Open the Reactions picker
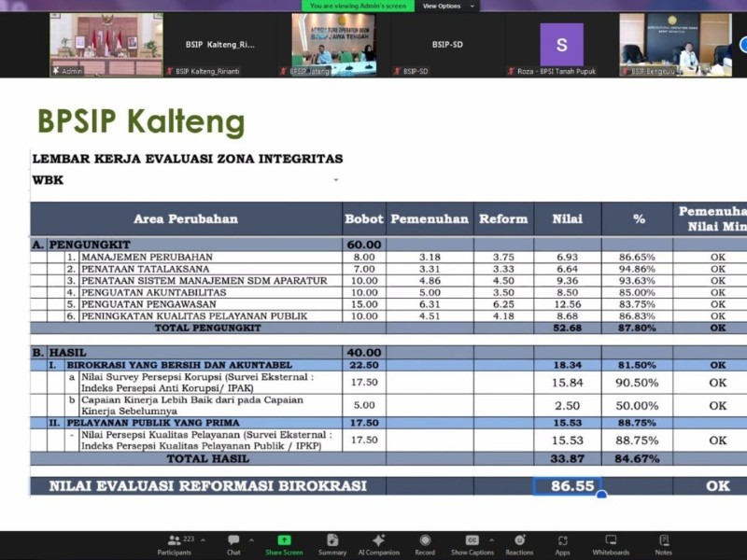 519,542
